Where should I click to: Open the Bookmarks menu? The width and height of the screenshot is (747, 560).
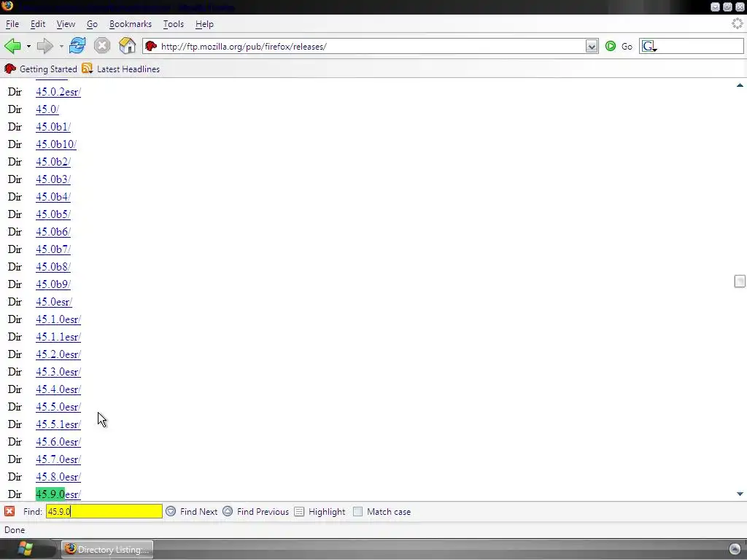click(x=131, y=24)
